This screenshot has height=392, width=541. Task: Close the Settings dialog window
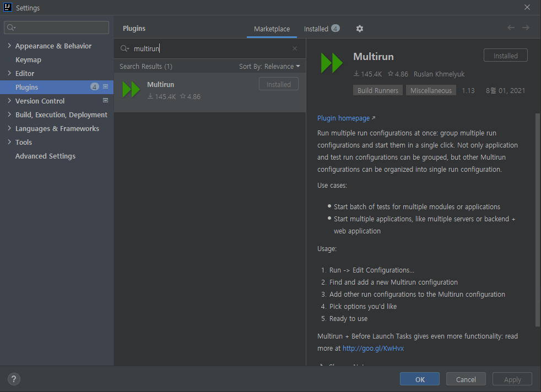tap(527, 7)
